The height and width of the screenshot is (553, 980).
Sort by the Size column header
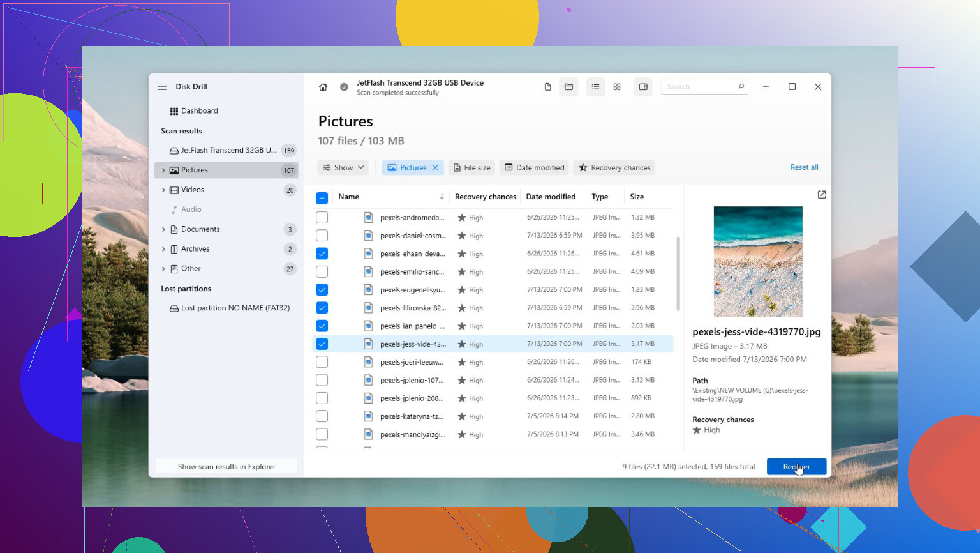coord(637,197)
